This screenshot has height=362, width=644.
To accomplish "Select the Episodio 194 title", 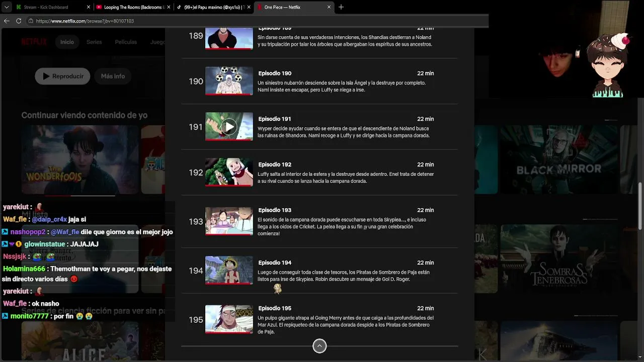I will point(275,263).
